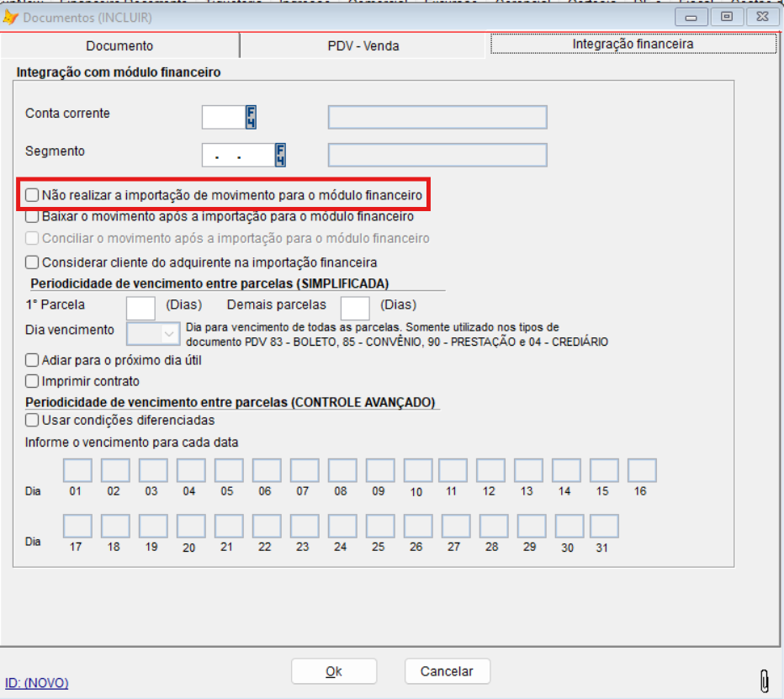Toggle the 'Imprimir contrato' checkbox
Image resolution: width=784 pixels, height=699 pixels.
(32, 381)
